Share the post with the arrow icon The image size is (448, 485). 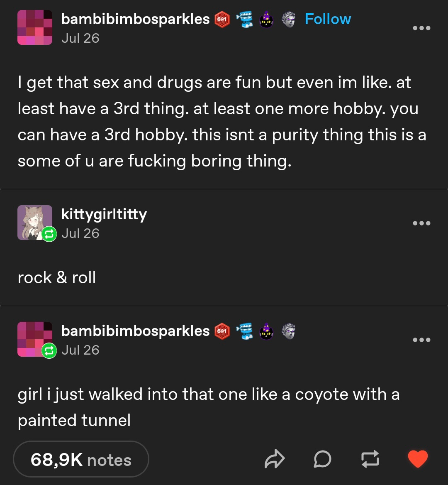click(275, 459)
